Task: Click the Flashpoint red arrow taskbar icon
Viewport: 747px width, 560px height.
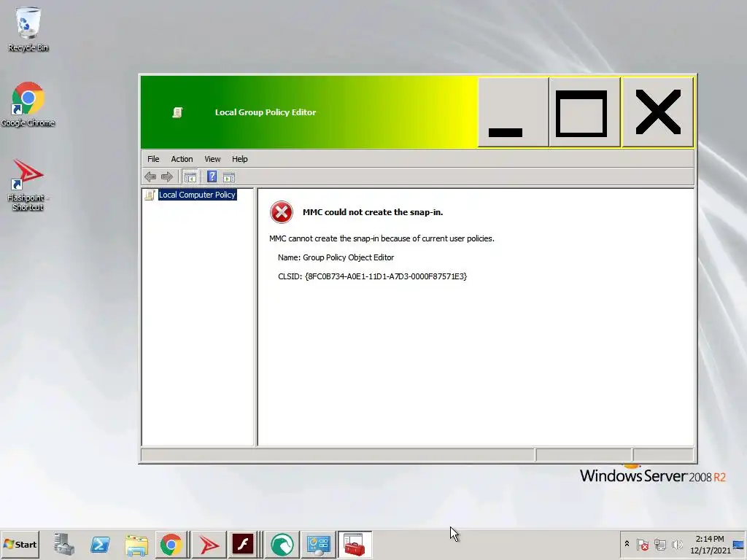Action: click(x=208, y=544)
